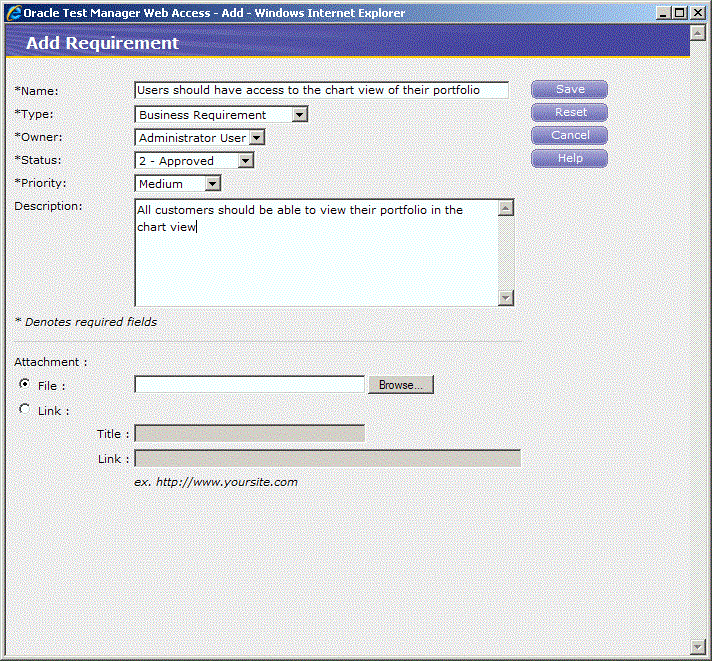This screenshot has height=661, width=712.
Task: Click page scrollbar up arrow
Action: 697,33
